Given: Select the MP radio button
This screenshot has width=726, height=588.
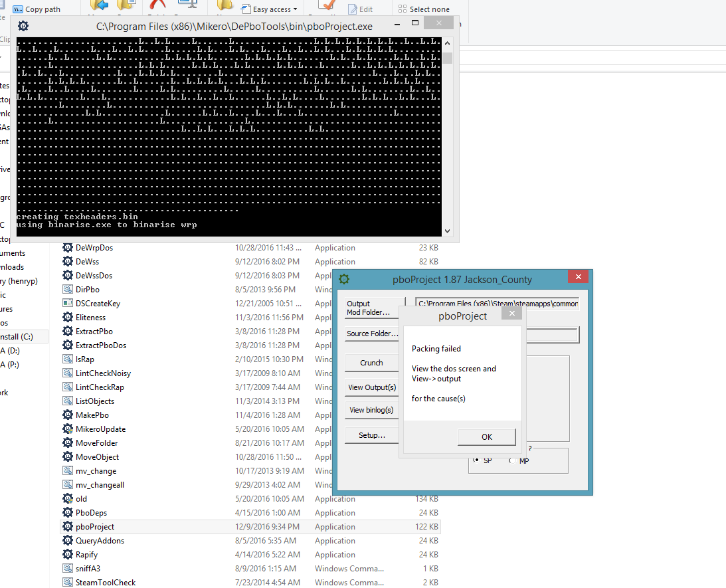Looking at the screenshot, I should (x=512, y=460).
